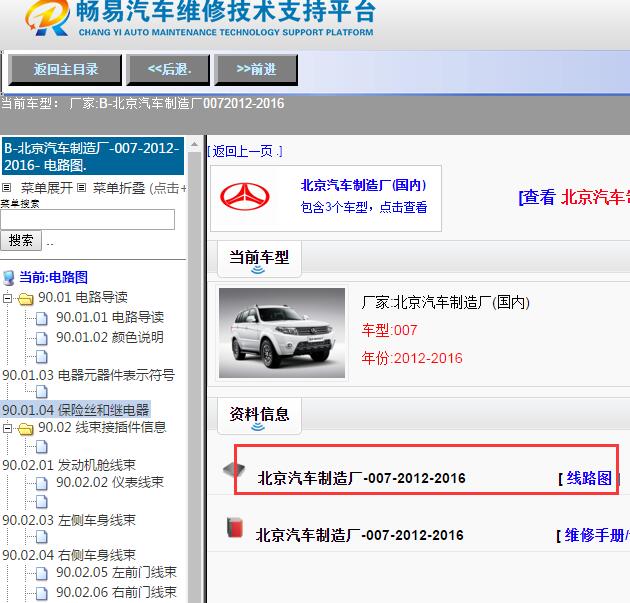Click the sidebar scrollbar up arrow
Image resolution: width=630 pixels, height=603 pixels.
pyautogui.click(x=194, y=144)
